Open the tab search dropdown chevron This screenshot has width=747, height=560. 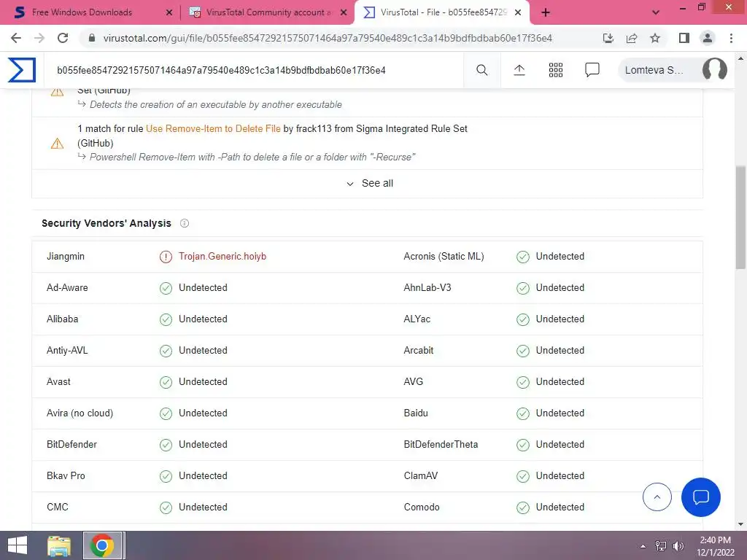tap(656, 12)
